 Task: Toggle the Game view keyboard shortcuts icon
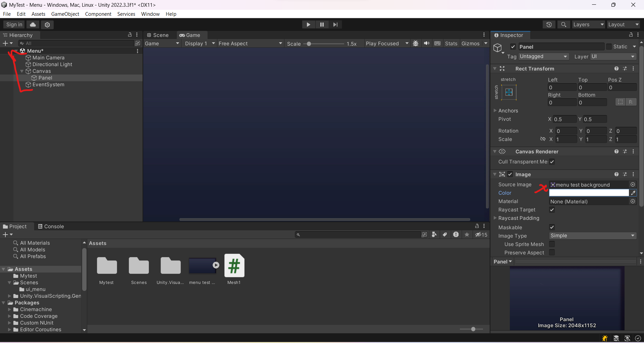point(437,43)
